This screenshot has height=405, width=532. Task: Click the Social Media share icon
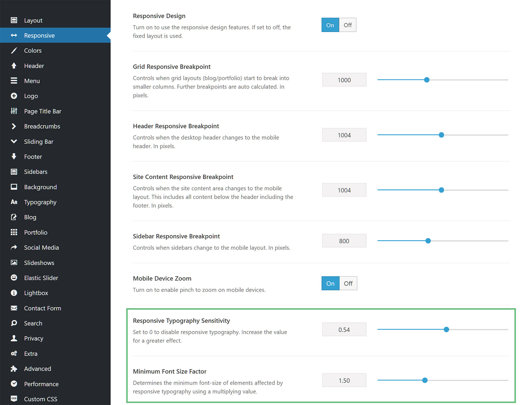[14, 247]
